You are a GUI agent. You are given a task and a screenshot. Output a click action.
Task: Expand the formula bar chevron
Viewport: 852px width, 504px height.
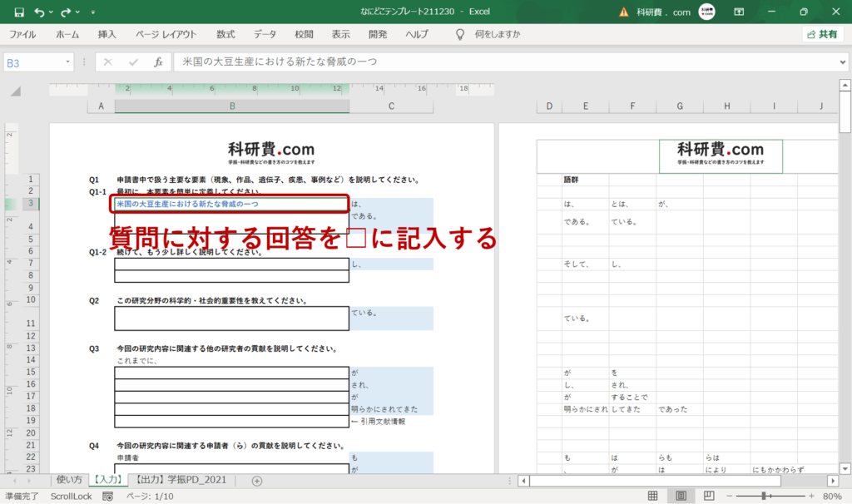click(842, 62)
